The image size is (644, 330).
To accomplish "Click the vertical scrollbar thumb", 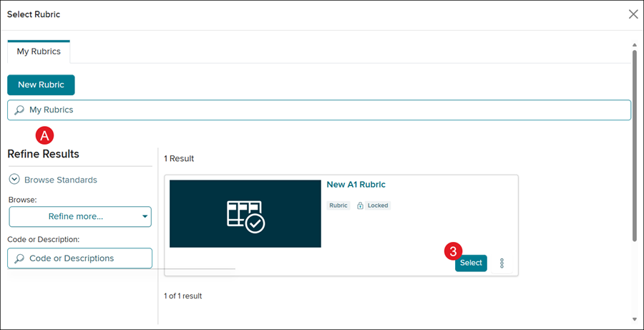I will [634, 143].
